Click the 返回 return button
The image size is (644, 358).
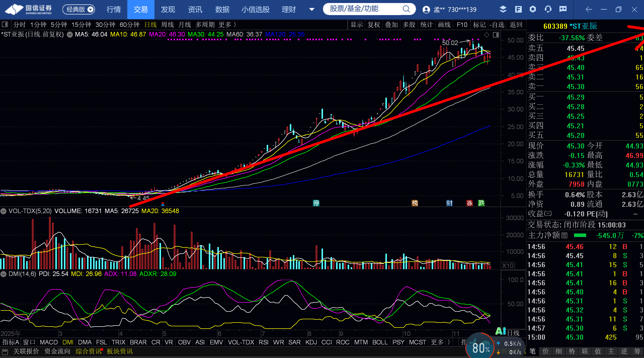tap(516, 25)
